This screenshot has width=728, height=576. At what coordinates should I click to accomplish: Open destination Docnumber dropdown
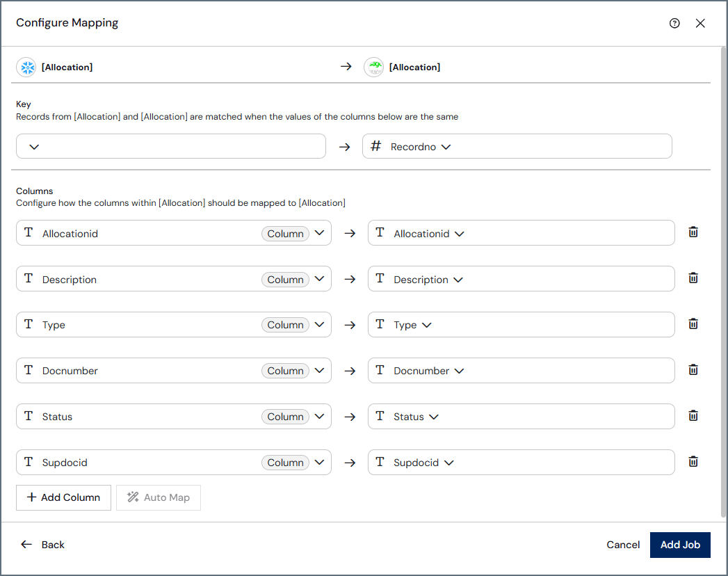click(x=521, y=371)
